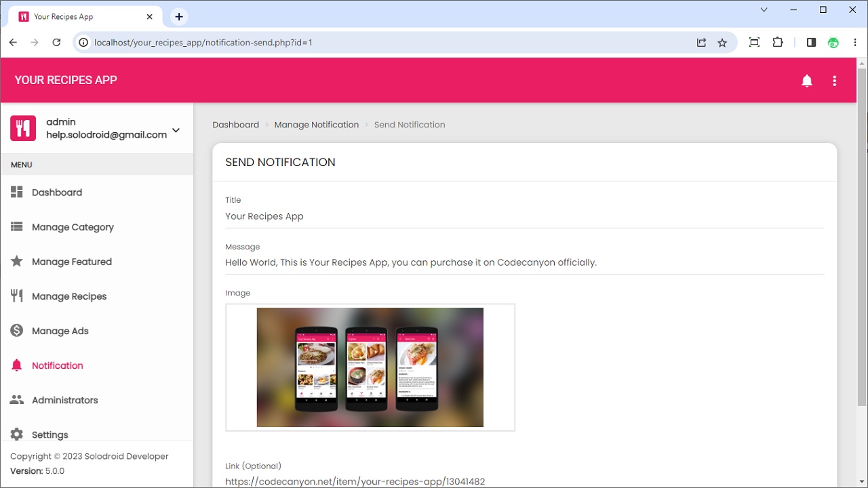Click the Manage Ads dollar icon
The image size is (868, 488).
[17, 330]
